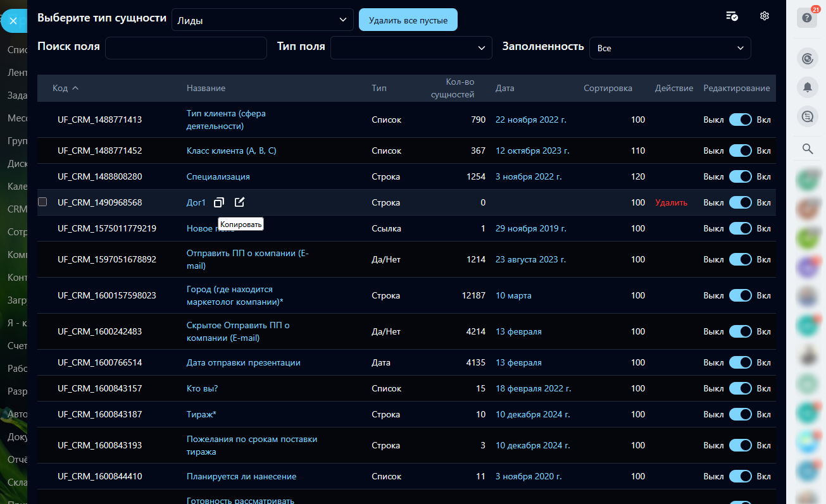Close the panel with the blue X button
This screenshot has width=826, height=504.
(x=13, y=21)
